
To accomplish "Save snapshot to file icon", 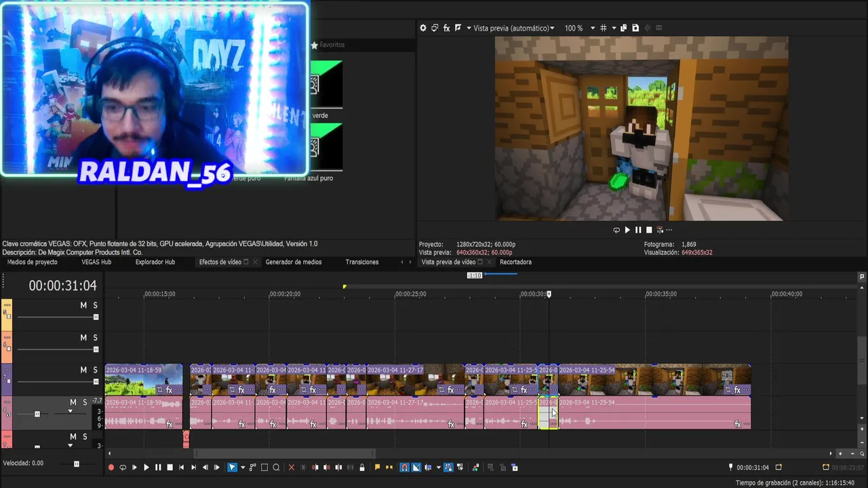I will coord(635,28).
